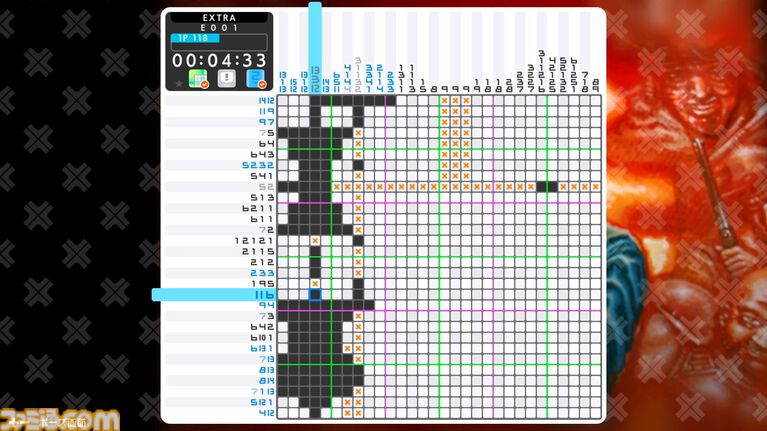767x431 pixels.
Task: Click the exclamation mark alert icon
Action: (226, 80)
